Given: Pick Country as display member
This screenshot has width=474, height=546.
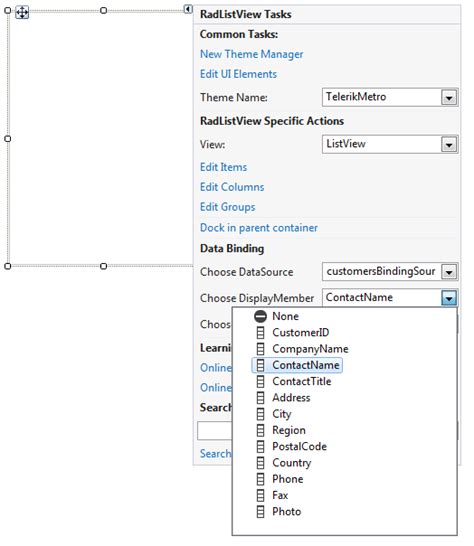Looking at the screenshot, I should pos(292,463).
